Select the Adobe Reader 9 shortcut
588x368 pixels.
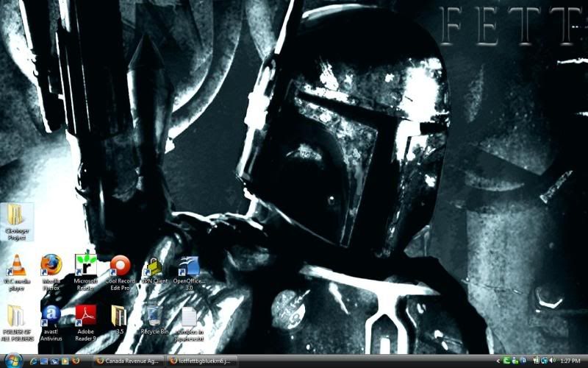85,323
